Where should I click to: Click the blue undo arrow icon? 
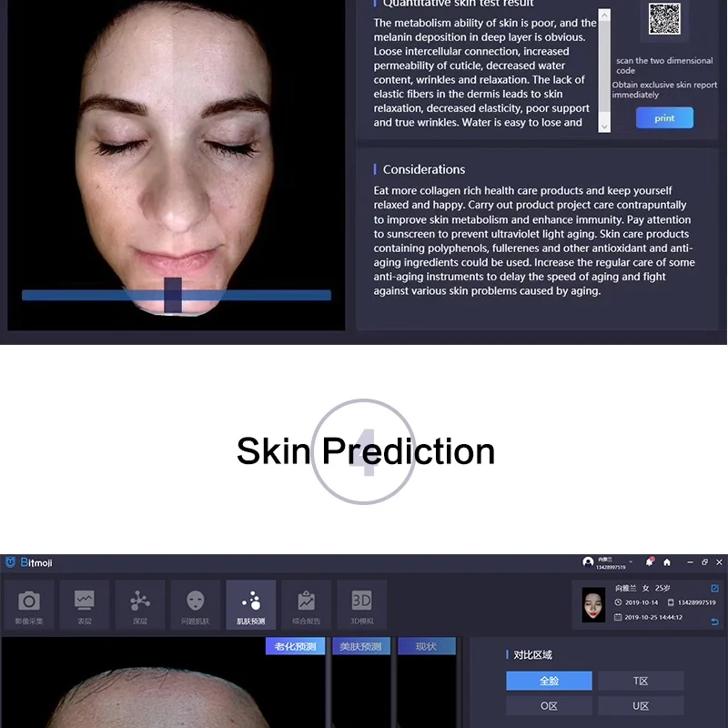(714, 622)
